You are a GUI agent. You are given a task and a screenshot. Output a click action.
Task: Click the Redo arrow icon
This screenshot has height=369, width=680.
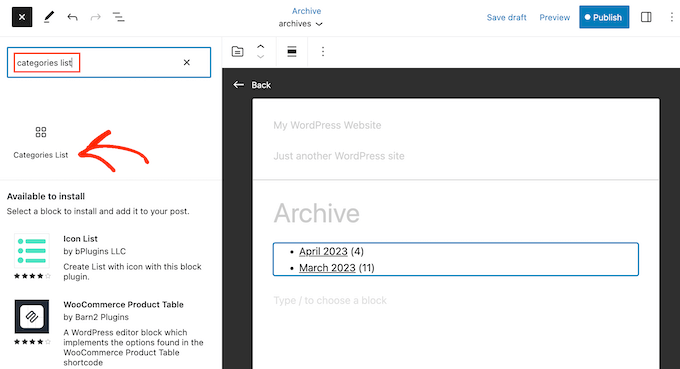95,17
